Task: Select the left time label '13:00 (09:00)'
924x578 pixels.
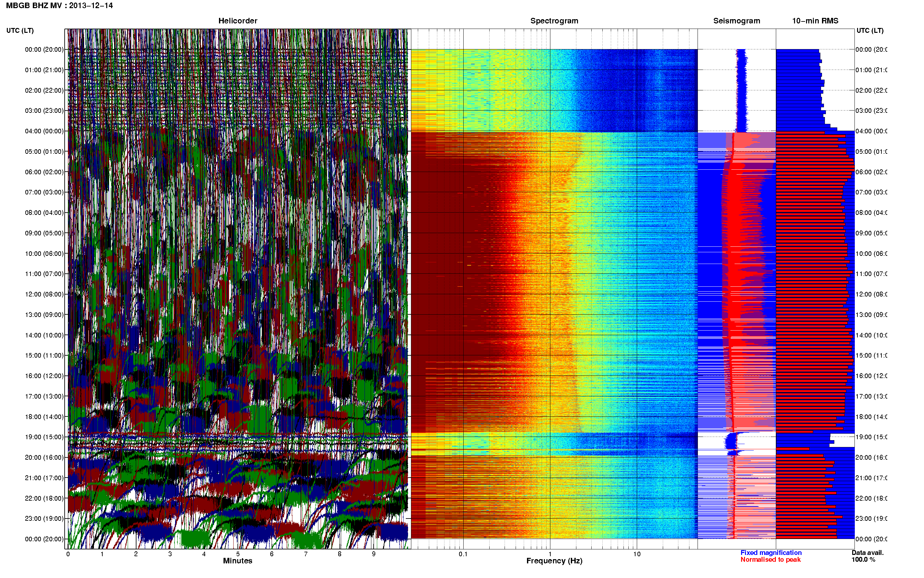Action: (x=44, y=315)
